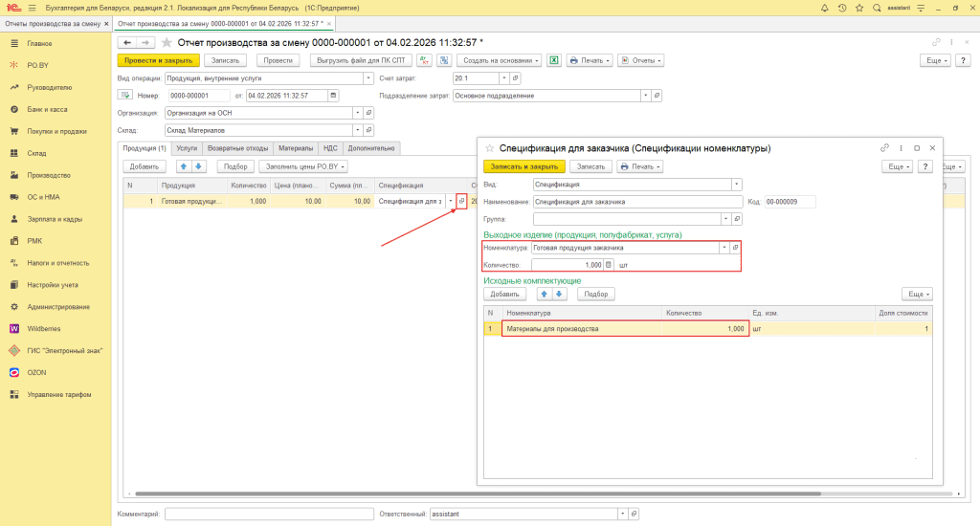Navigate back with the left arrow
The height and width of the screenshot is (526, 980).
(x=126, y=42)
